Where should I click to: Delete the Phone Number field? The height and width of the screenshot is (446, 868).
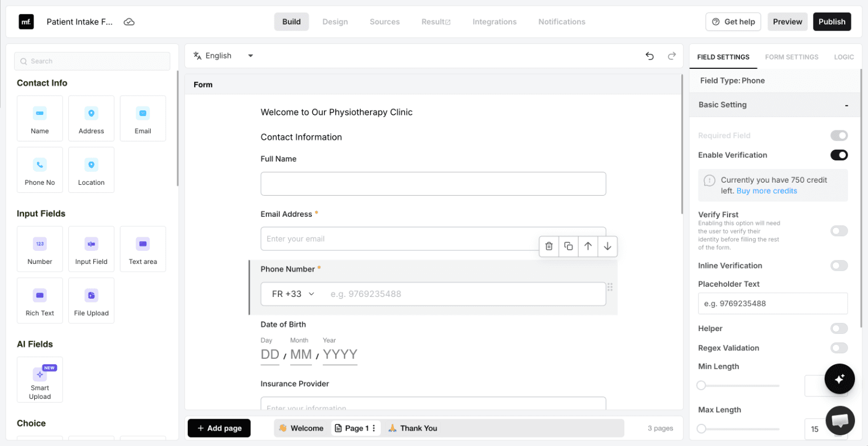pos(549,246)
